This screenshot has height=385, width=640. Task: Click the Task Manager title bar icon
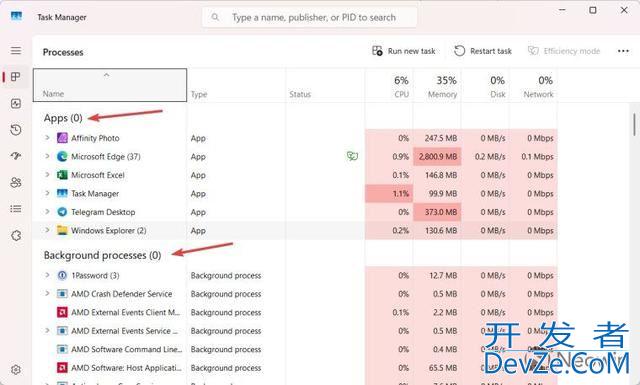[x=16, y=16]
